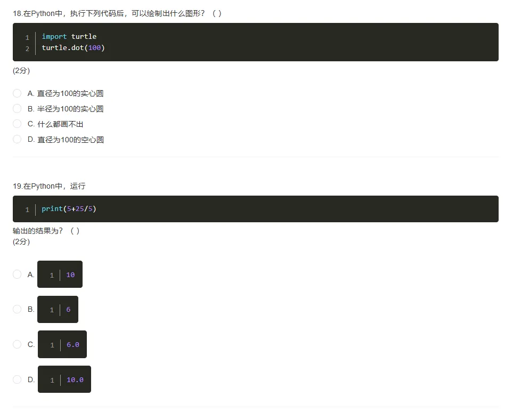This screenshot has height=420, width=521.
Task: Click question 18 title text
Action: coord(117,14)
